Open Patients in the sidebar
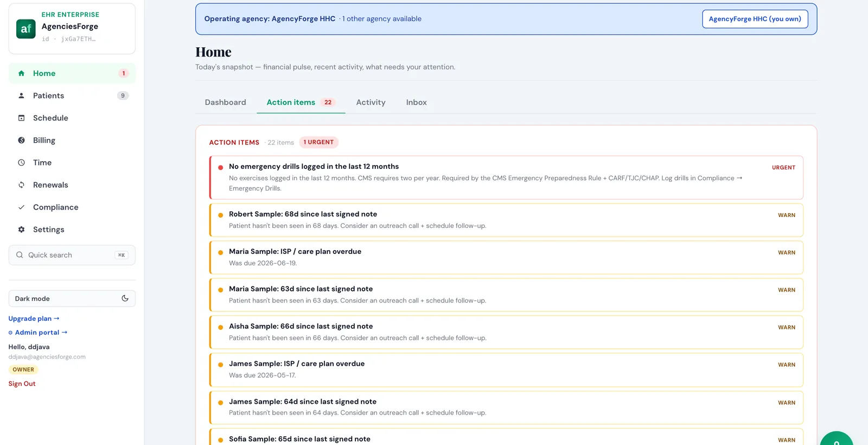Image resolution: width=868 pixels, height=445 pixels. click(x=72, y=96)
